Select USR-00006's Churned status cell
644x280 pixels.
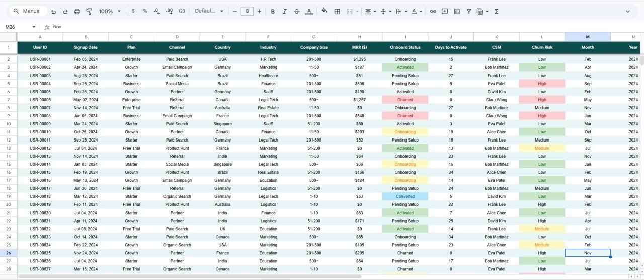point(405,100)
